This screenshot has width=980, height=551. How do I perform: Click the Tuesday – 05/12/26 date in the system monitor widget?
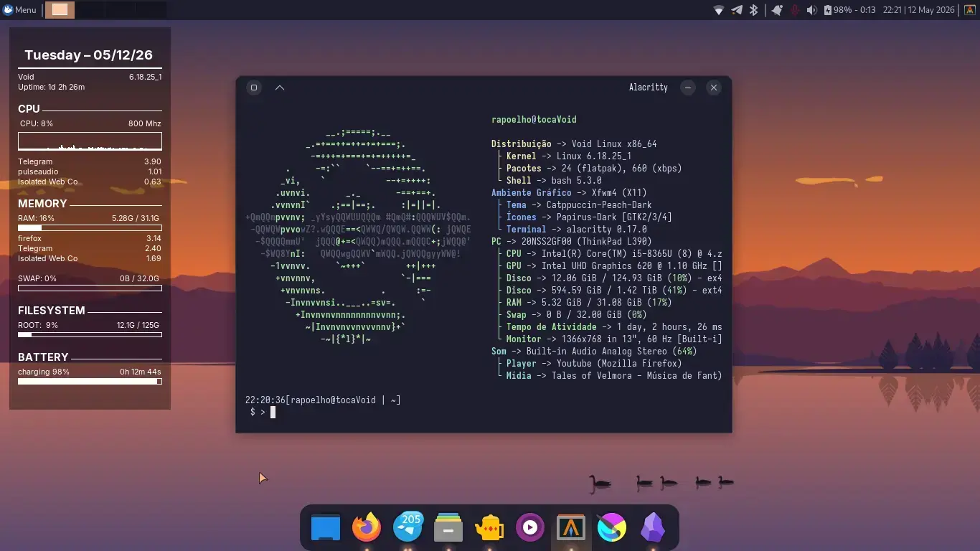89,55
